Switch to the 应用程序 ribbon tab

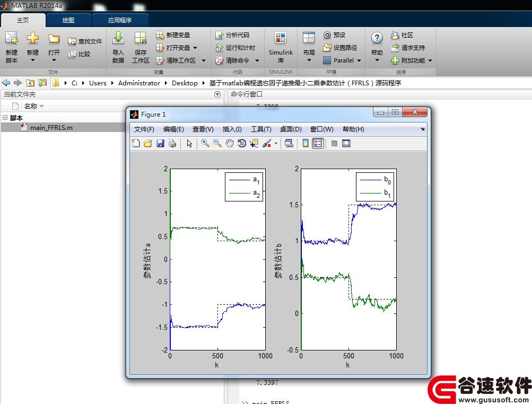tap(120, 20)
